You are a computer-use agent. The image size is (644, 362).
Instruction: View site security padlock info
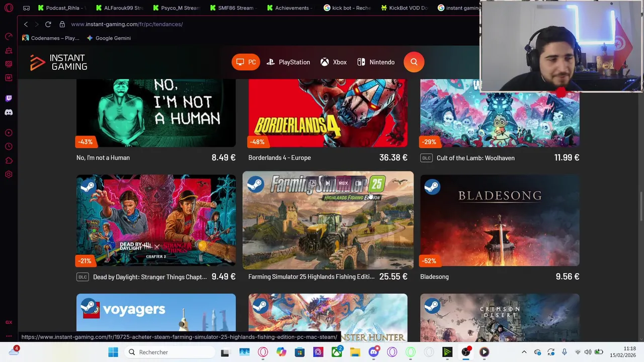click(x=62, y=24)
